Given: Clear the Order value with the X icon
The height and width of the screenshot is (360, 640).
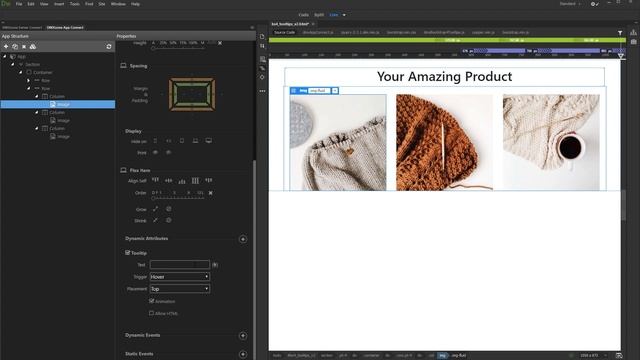Looking at the screenshot, I should coord(211,193).
